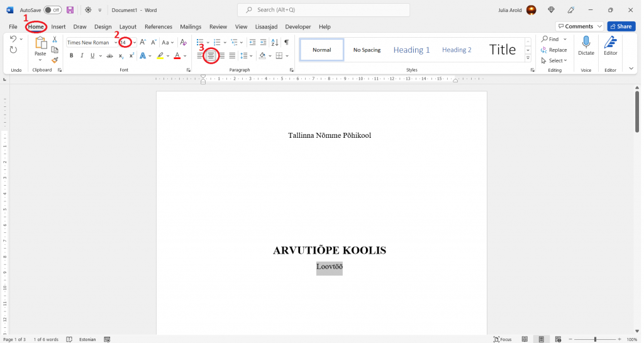Click the zoom slider handle
This screenshot has width=644, height=343.
(x=595, y=339)
